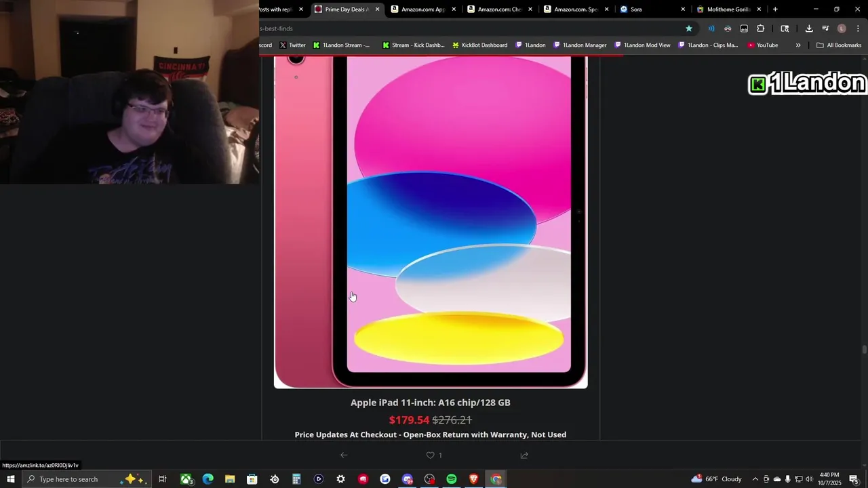Open Chrome downloads panel
868x488 pixels.
pyautogui.click(x=809, y=28)
